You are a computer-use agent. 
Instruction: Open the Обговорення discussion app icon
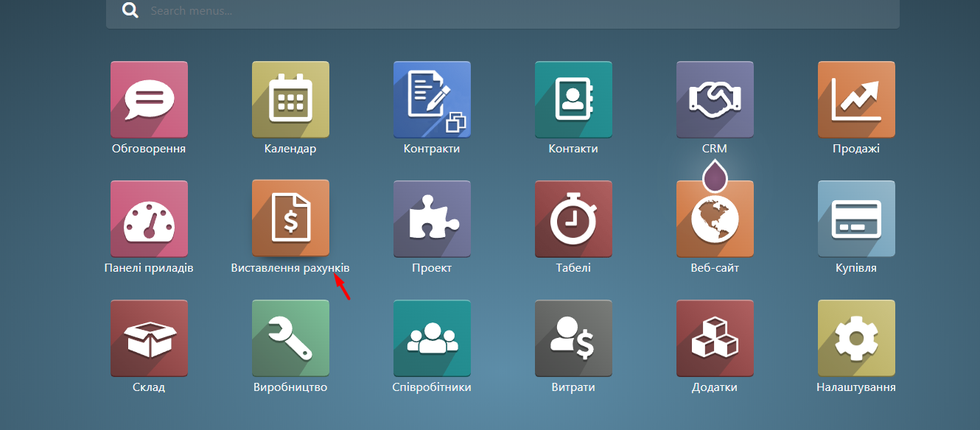[x=149, y=99]
